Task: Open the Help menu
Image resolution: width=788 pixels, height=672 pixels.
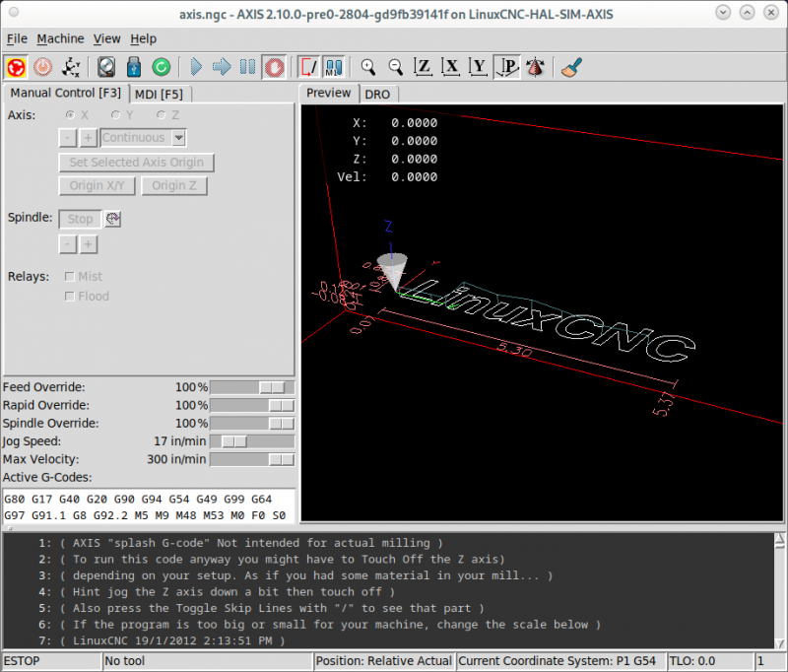Action: tap(143, 38)
